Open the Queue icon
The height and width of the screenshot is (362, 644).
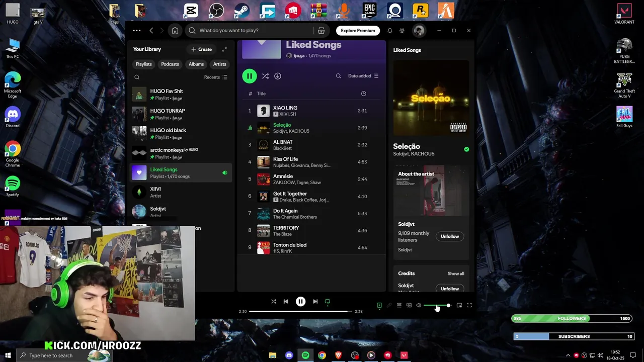399,305
